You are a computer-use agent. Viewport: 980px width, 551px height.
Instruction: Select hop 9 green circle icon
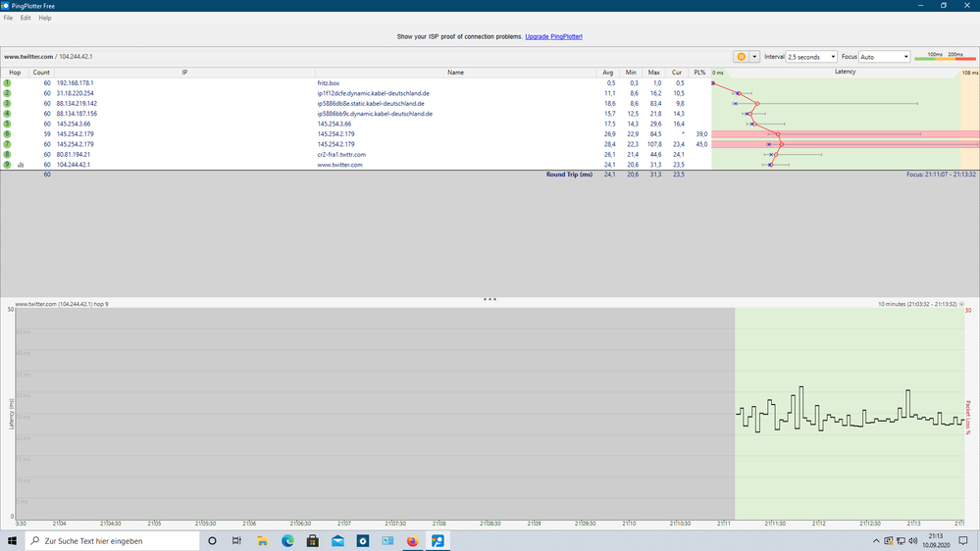pos(7,165)
